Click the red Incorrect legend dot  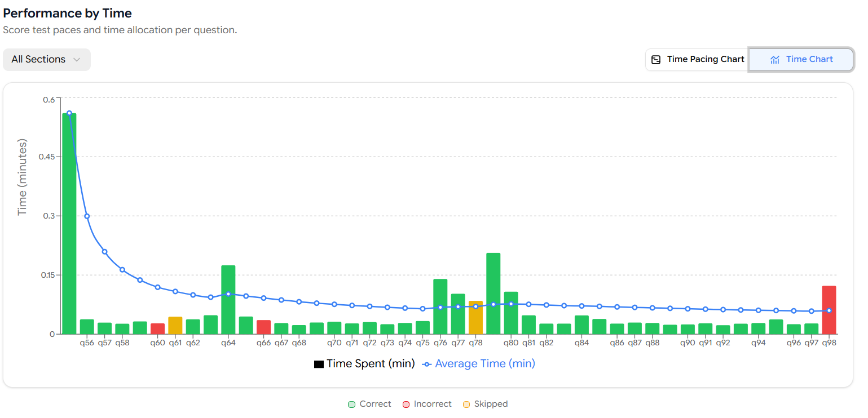(406, 404)
